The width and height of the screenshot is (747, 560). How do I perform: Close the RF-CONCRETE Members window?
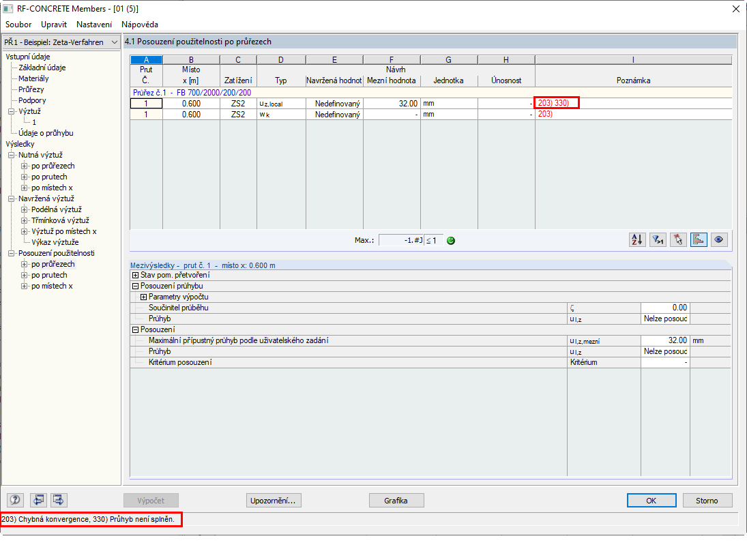[735, 9]
